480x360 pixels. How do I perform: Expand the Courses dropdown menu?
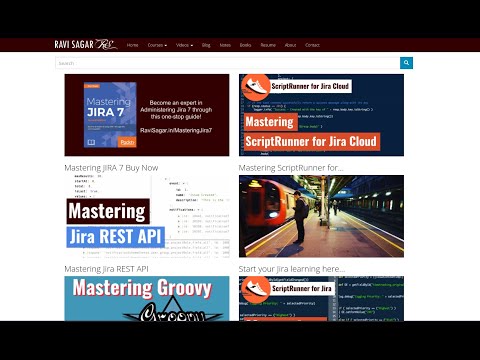click(x=157, y=45)
